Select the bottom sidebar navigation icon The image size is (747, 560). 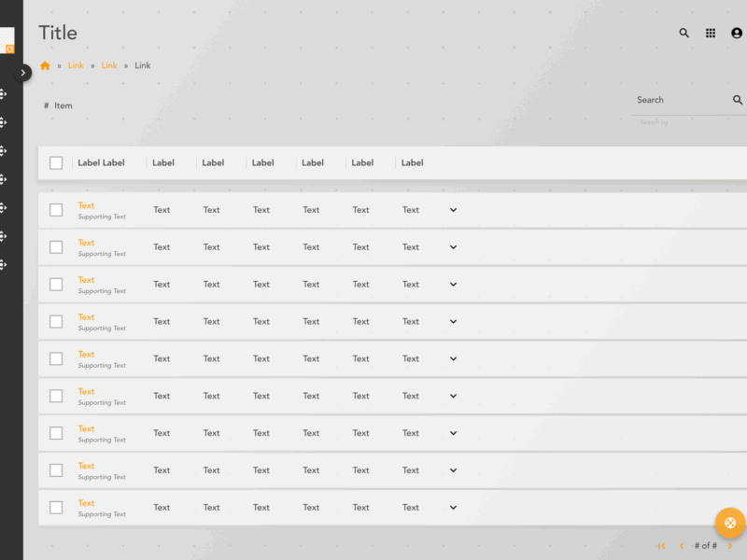[4, 265]
